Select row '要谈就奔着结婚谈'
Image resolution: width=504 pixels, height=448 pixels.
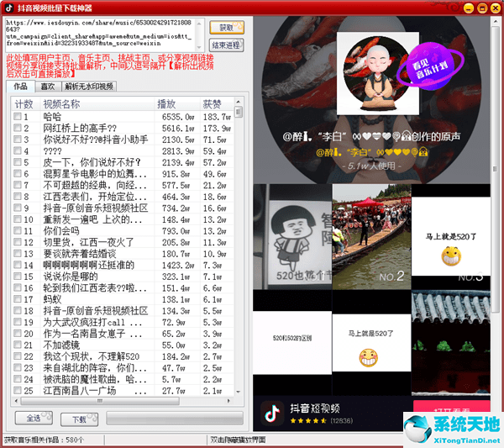pyautogui.click(x=122, y=254)
